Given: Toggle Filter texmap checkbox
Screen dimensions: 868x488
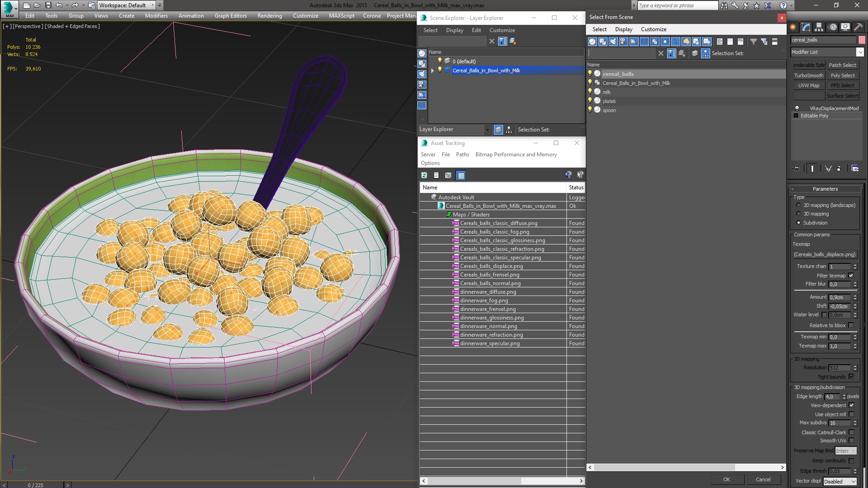Looking at the screenshot, I should 851,276.
